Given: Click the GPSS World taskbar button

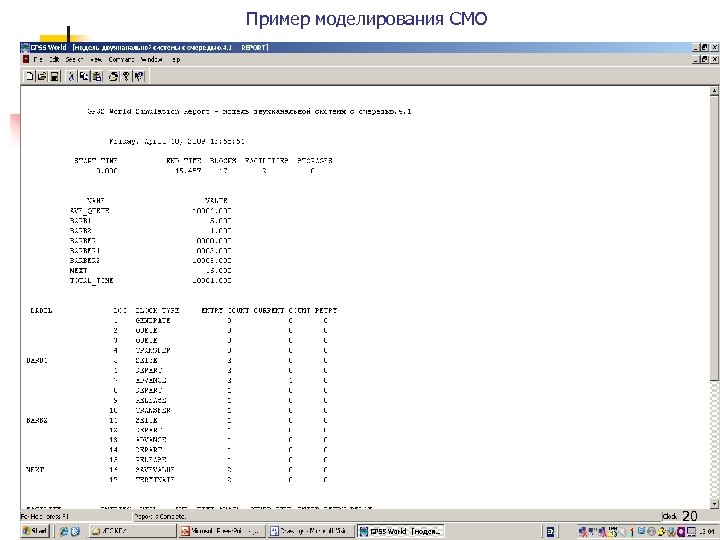Looking at the screenshot, I should click(400, 531).
